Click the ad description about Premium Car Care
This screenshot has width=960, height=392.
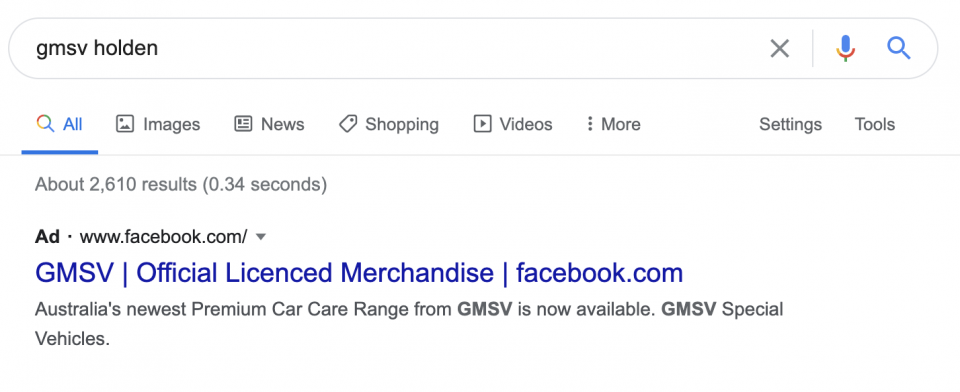pos(409,323)
